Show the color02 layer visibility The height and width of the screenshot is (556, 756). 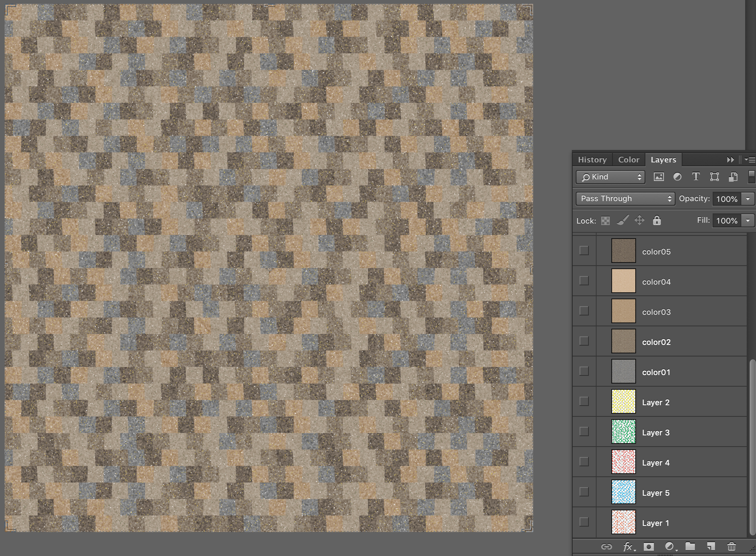coord(584,341)
